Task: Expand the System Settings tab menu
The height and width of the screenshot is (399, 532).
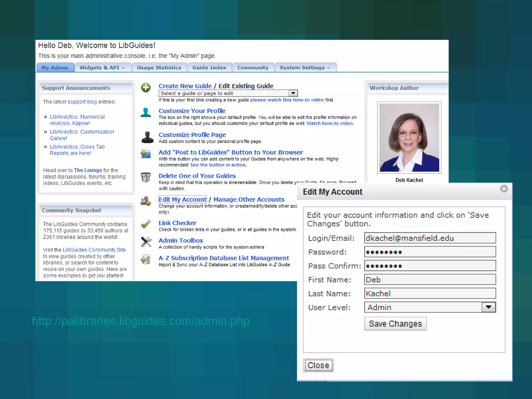Action: point(305,68)
